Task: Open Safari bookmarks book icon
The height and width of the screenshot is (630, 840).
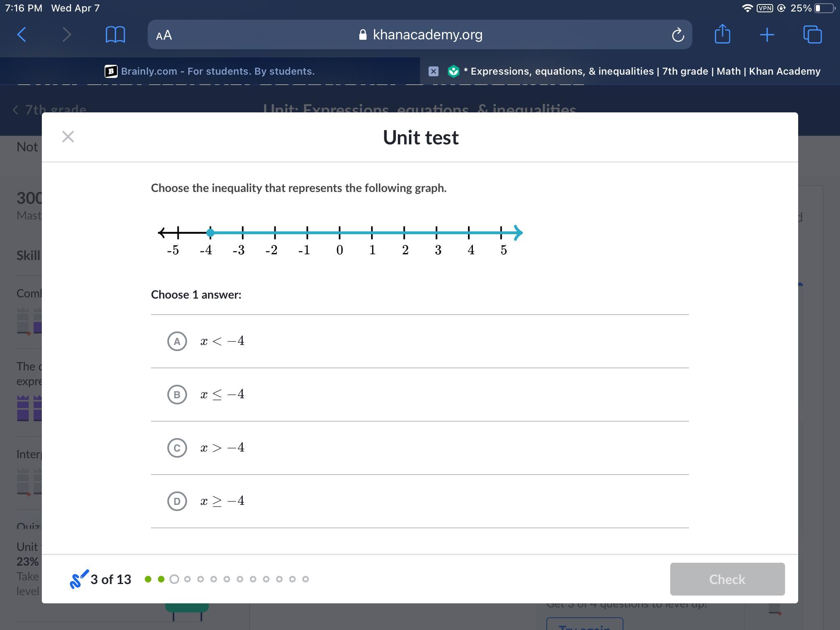Action: coord(115,34)
